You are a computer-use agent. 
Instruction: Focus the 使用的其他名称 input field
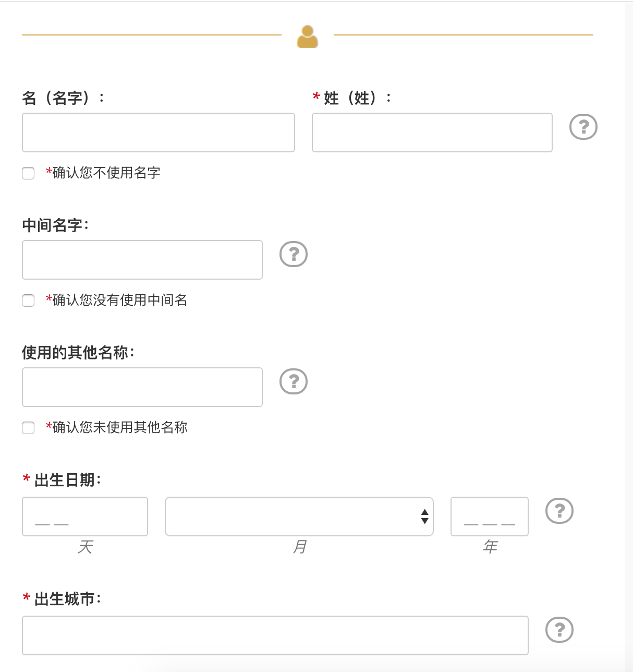pos(142,387)
